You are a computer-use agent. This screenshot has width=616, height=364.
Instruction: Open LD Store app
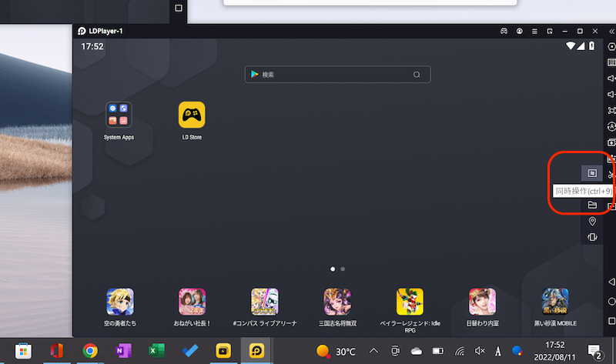[x=192, y=115]
